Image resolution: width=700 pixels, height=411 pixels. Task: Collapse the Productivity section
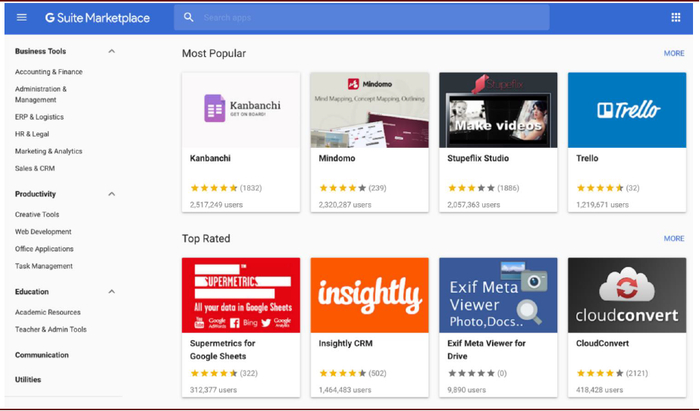[112, 194]
